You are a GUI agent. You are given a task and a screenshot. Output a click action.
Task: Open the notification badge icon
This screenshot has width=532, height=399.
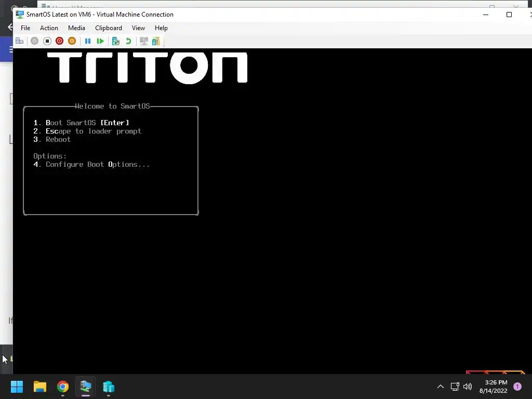[x=517, y=387]
